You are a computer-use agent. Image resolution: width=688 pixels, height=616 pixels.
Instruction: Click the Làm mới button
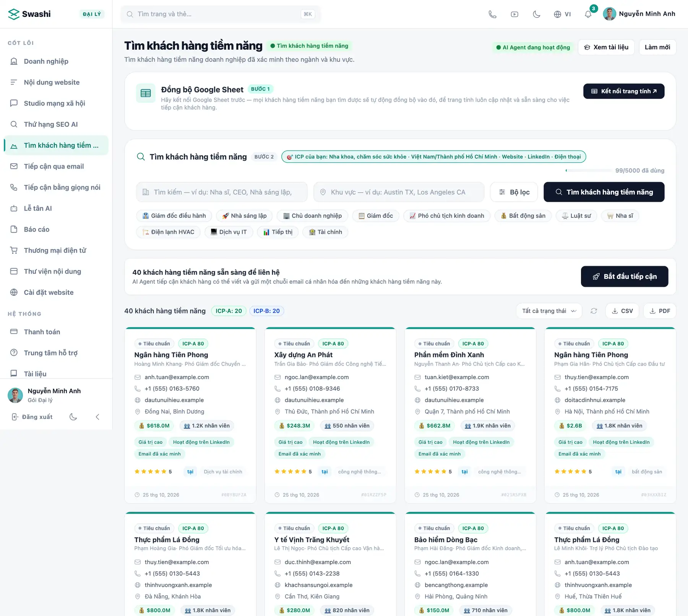(657, 47)
